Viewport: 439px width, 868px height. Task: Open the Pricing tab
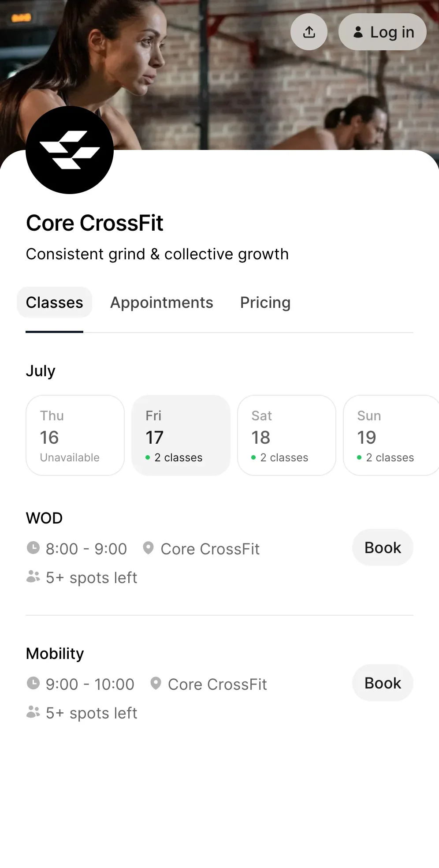pos(265,303)
